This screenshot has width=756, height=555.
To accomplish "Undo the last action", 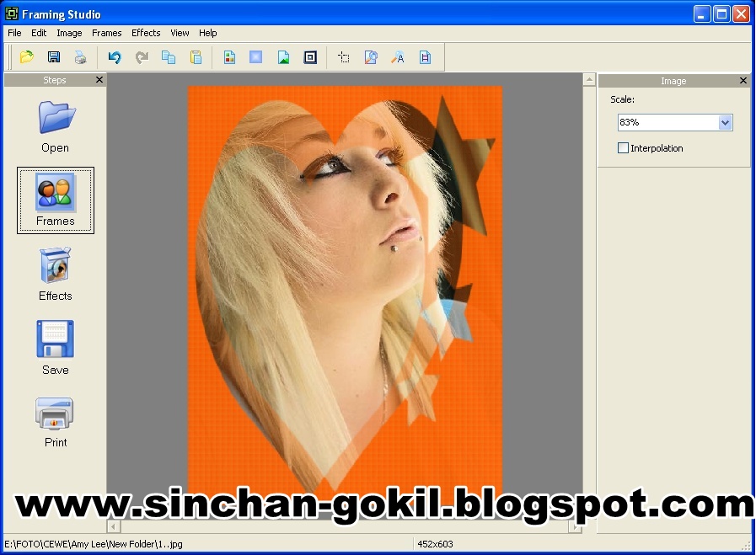I will click(115, 56).
